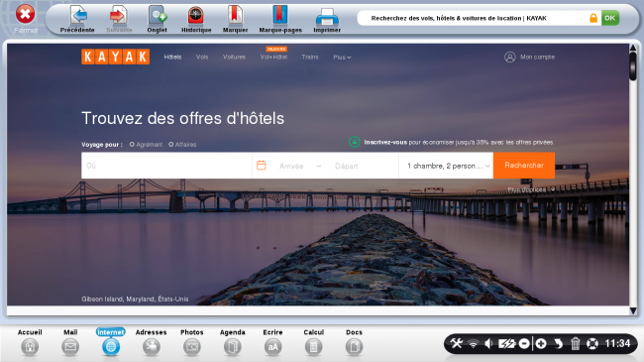
Task: Open the Agenda calendar app
Action: (233, 342)
